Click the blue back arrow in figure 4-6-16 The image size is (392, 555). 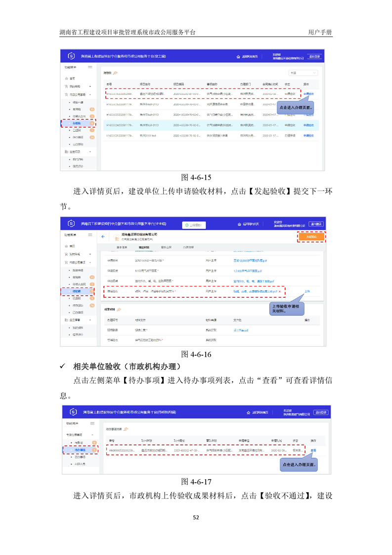(103, 236)
